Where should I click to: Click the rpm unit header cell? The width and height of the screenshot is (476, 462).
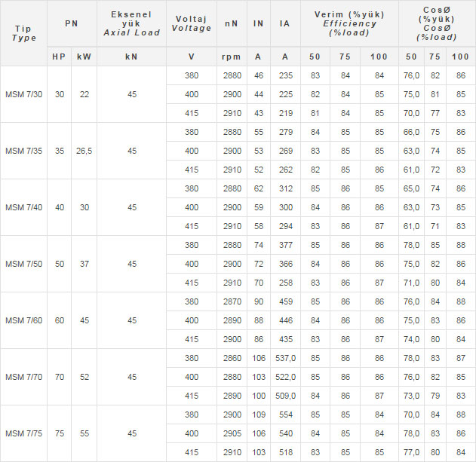[232, 57]
